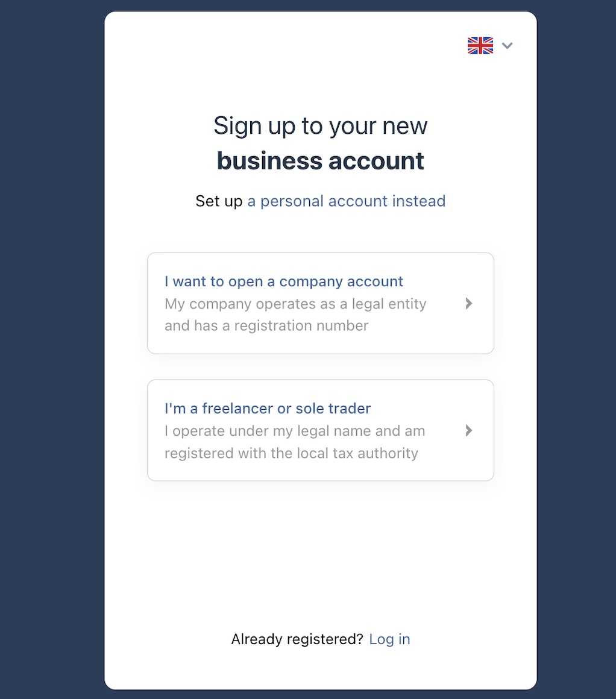Click the bold 'business account' heading
This screenshot has height=699, width=616.
pyautogui.click(x=320, y=161)
